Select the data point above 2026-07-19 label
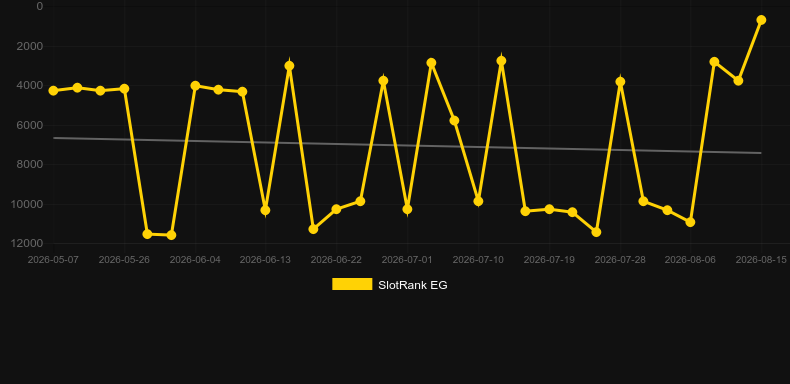The height and width of the screenshot is (384, 790). (x=549, y=209)
